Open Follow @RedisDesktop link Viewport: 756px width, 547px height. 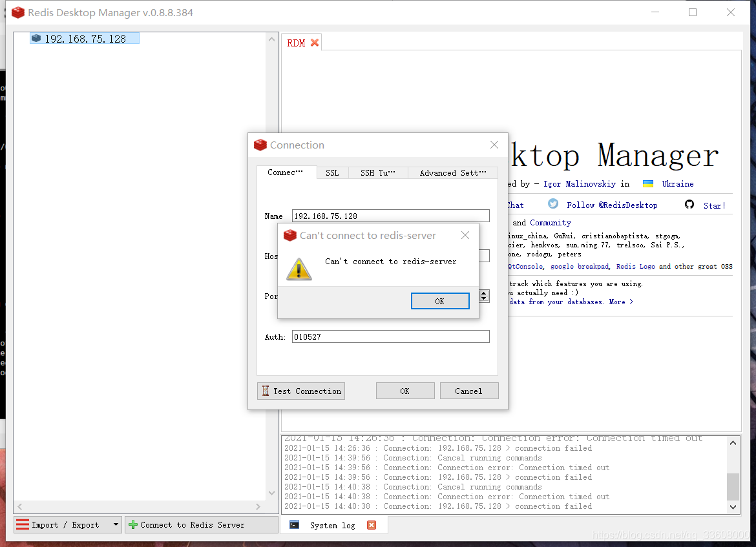click(x=612, y=205)
